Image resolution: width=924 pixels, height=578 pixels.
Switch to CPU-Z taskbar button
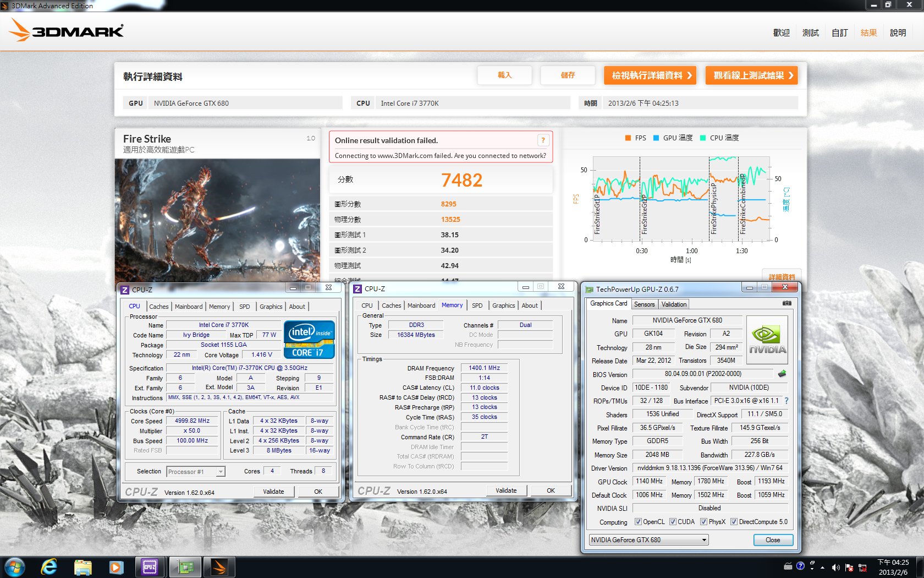click(x=150, y=567)
